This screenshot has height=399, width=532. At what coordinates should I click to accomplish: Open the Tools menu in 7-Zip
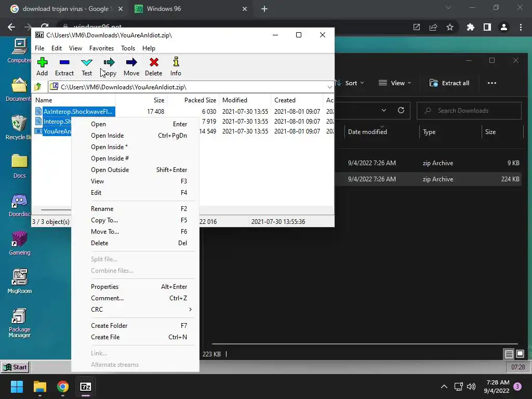pos(128,48)
